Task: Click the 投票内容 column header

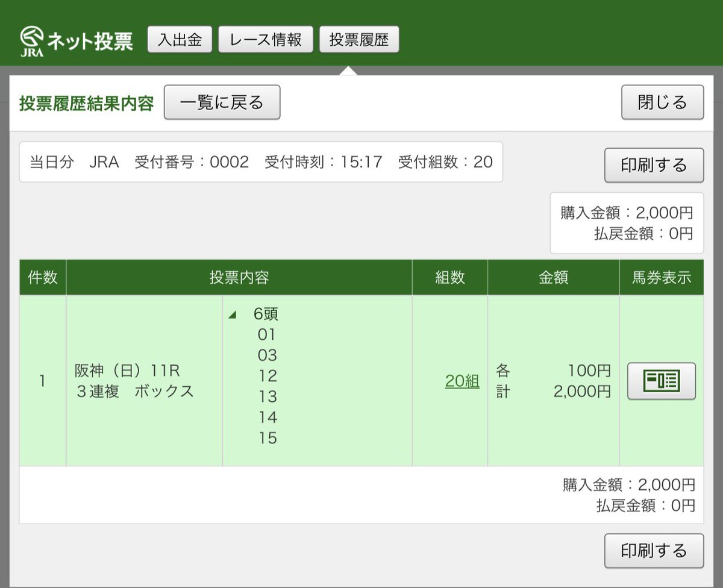Action: [x=239, y=278]
